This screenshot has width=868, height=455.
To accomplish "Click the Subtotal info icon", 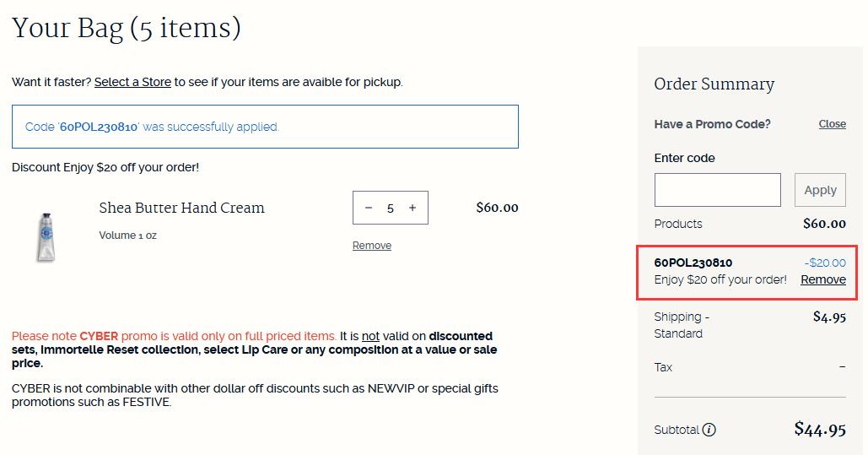I will (709, 430).
